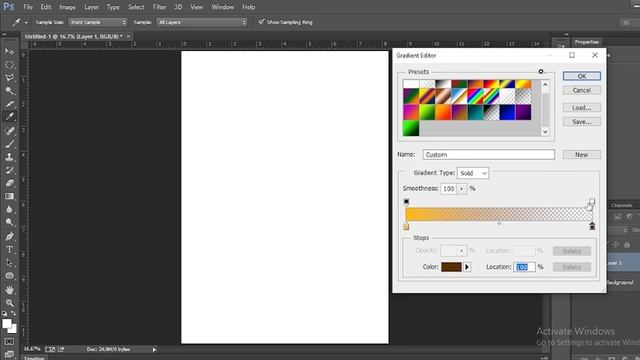640x360 pixels.
Task: Open the Window menu
Action: tap(222, 7)
